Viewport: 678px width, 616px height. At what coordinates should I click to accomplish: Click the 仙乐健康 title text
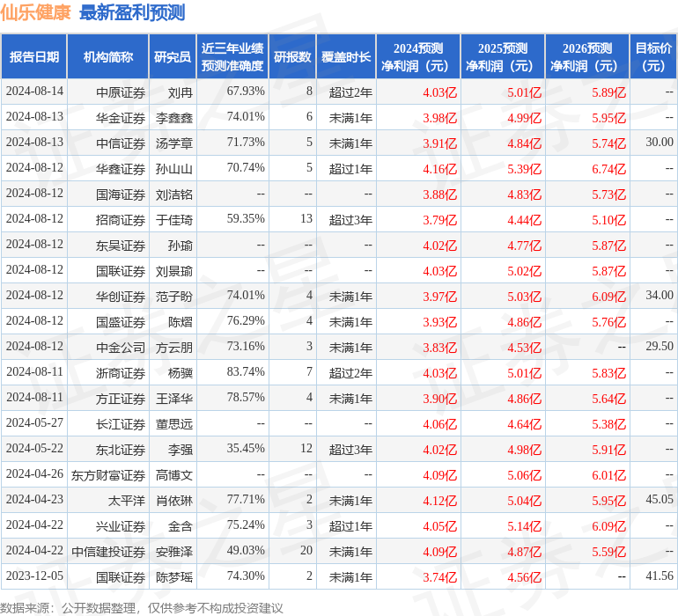pos(35,12)
